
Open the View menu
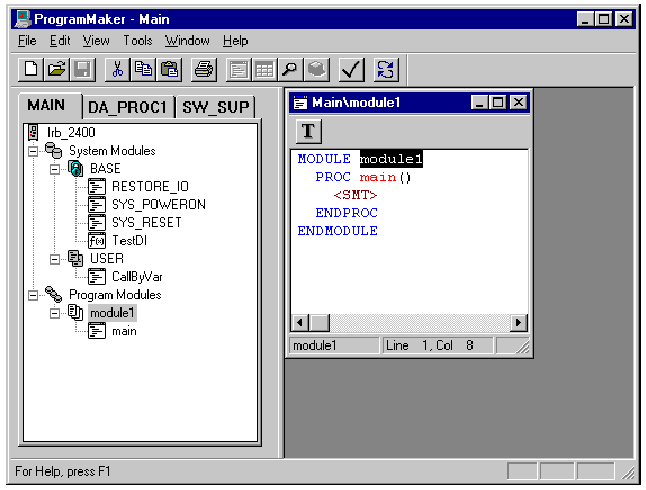coord(96,41)
